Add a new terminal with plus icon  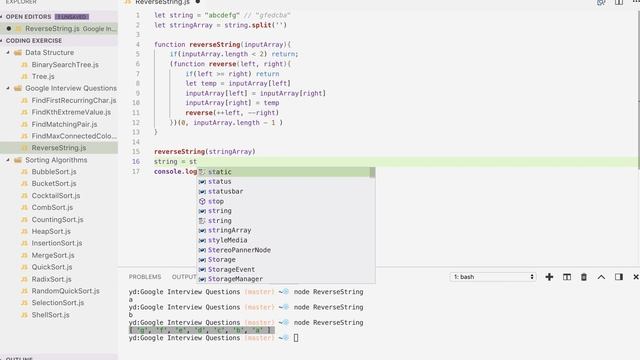pyautogui.click(x=549, y=277)
